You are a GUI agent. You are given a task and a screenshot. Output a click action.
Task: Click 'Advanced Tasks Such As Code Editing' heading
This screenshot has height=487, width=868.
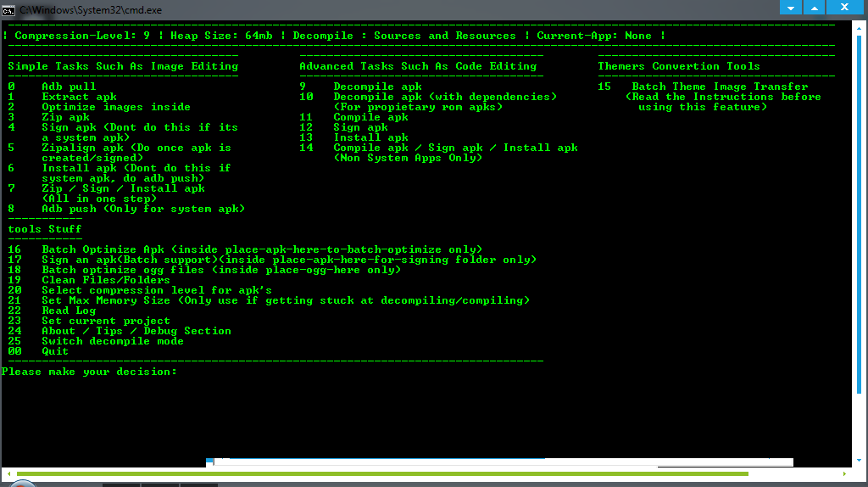pyautogui.click(x=418, y=66)
